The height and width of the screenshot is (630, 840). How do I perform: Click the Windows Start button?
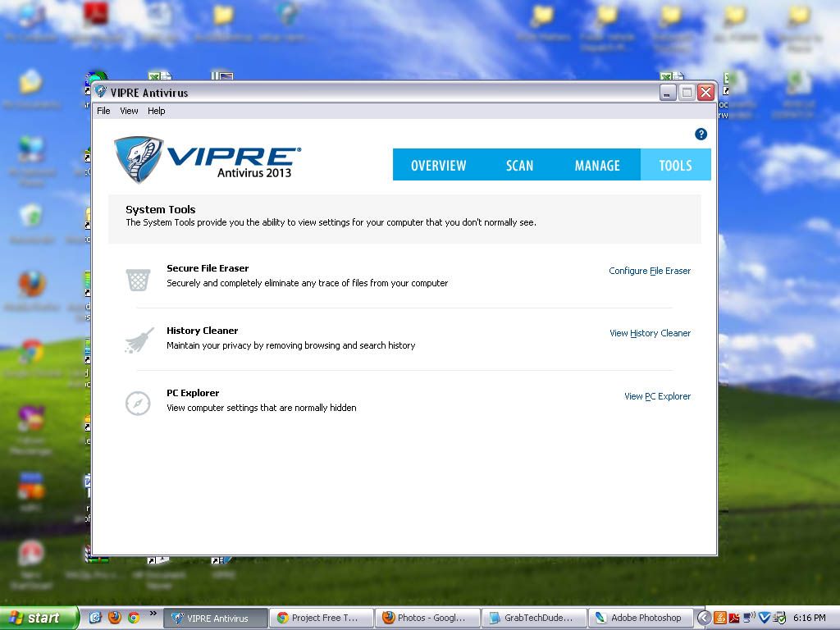coord(39,618)
